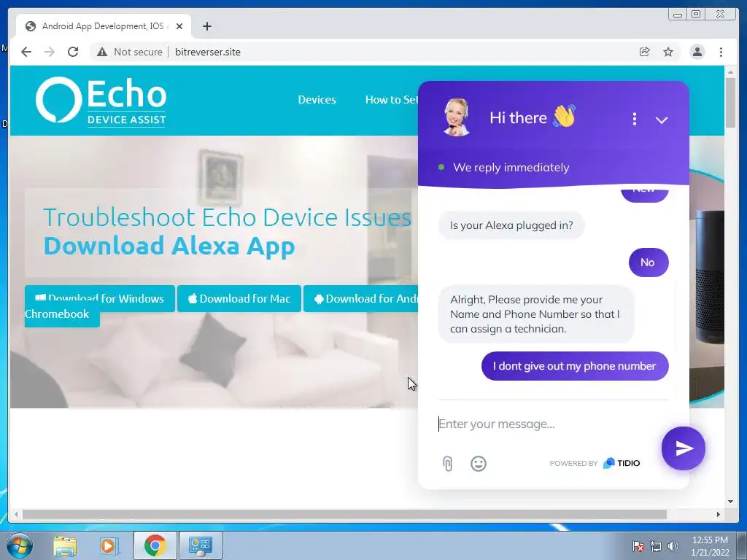747x560 pixels.
Task: Click the vertical scrollbar up arrow
Action: click(x=730, y=72)
